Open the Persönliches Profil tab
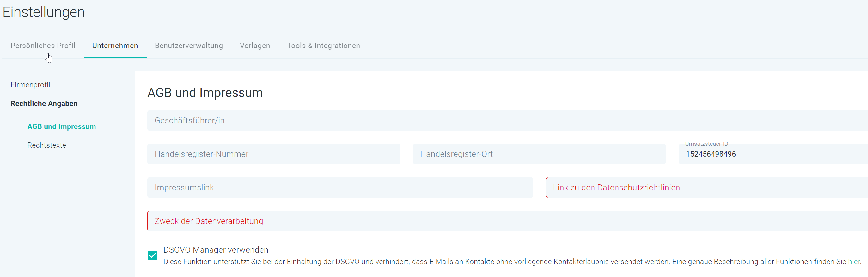This screenshot has height=277, width=868. click(43, 46)
